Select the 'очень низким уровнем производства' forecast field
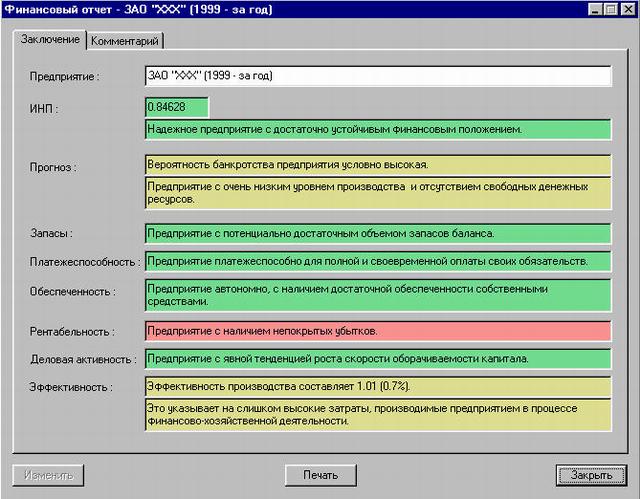 (x=377, y=192)
